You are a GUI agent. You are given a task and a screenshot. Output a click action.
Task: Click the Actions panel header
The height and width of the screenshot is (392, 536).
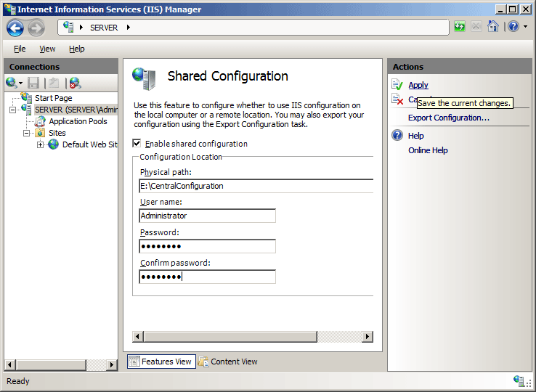tap(460, 66)
